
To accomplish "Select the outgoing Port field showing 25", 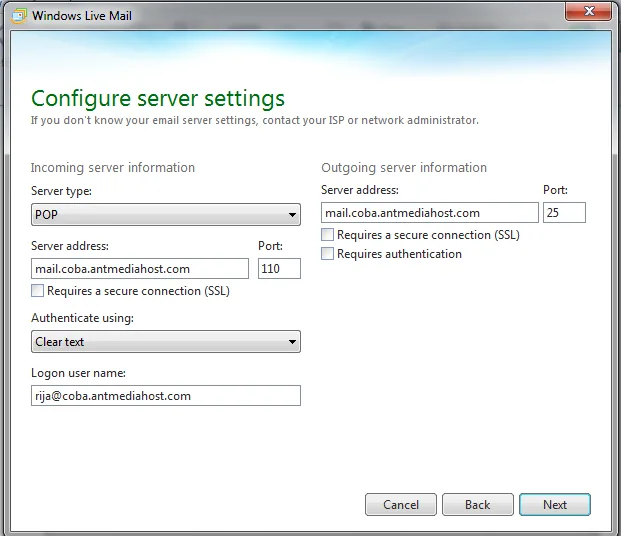I will click(x=564, y=213).
